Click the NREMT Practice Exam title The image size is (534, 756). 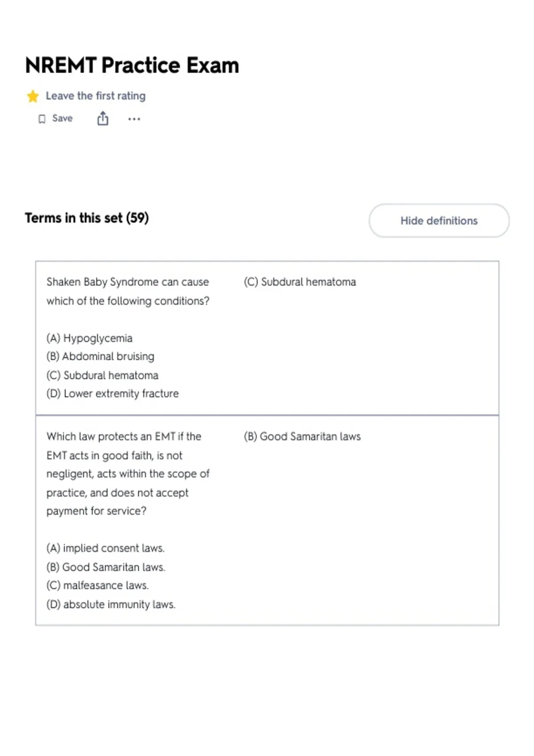coord(132,65)
